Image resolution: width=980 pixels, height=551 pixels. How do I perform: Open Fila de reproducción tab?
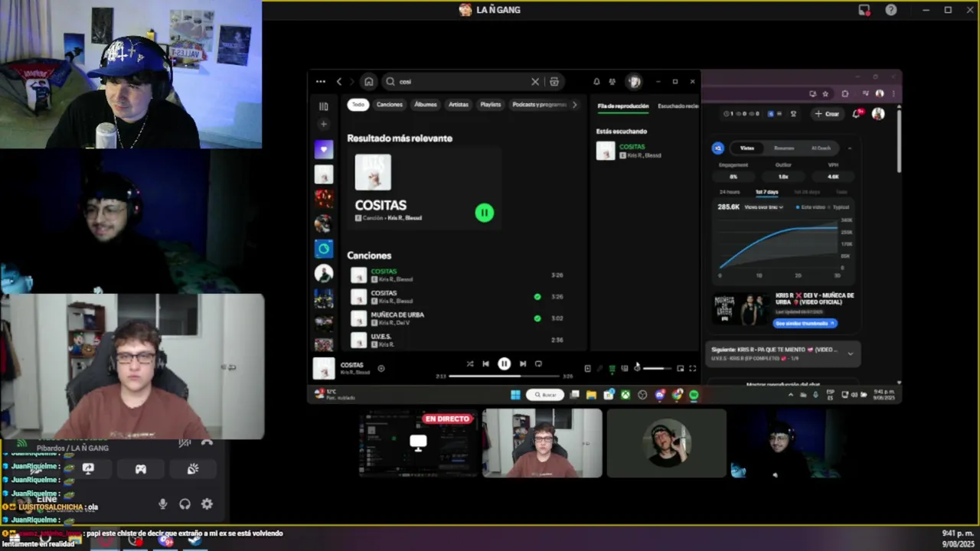(x=623, y=106)
